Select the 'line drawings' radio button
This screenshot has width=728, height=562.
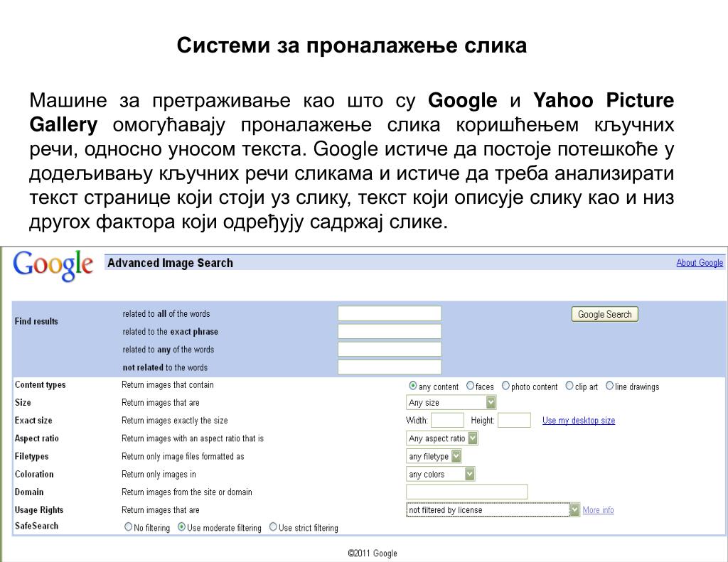(609, 386)
